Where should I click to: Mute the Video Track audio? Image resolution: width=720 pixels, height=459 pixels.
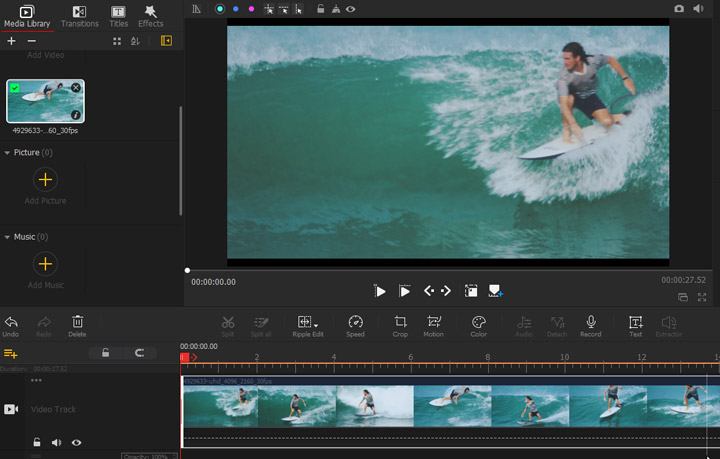[56, 442]
